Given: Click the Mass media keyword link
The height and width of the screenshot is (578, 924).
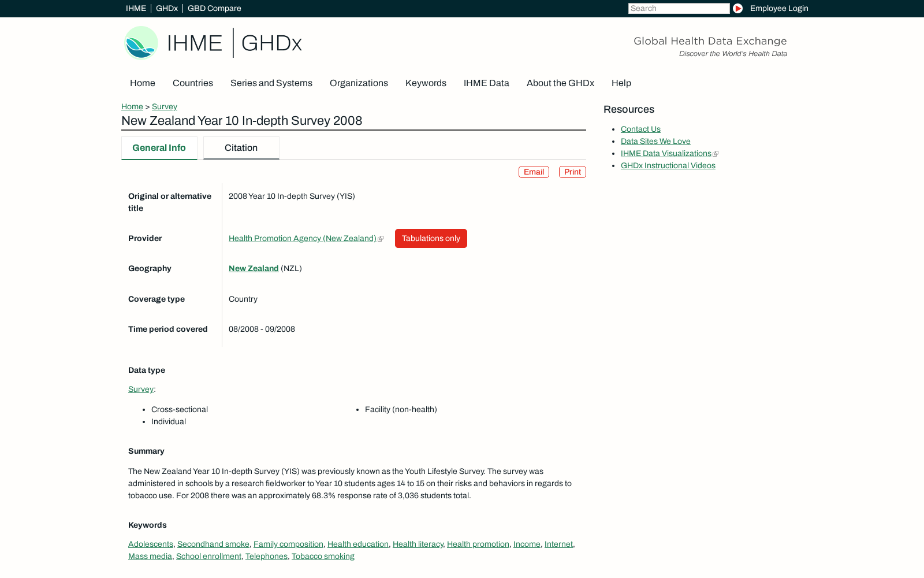Looking at the screenshot, I should pos(150,556).
